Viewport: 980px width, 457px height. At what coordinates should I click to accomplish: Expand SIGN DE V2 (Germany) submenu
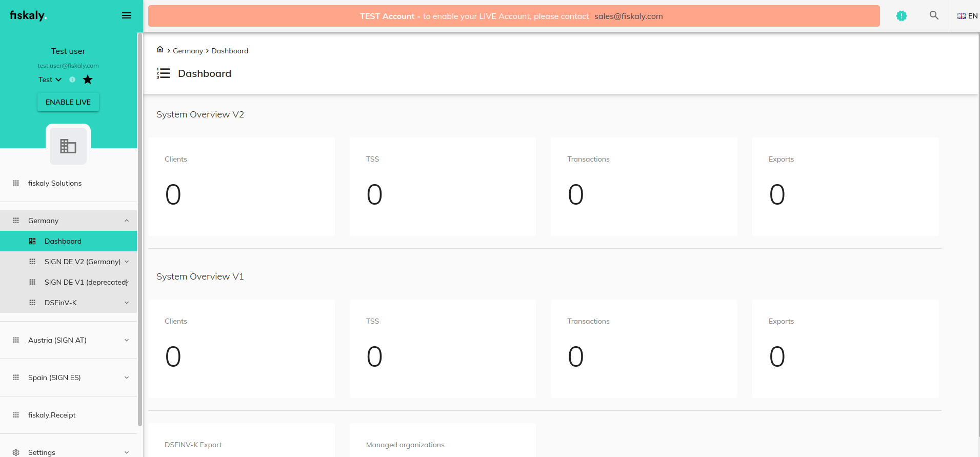click(x=126, y=262)
